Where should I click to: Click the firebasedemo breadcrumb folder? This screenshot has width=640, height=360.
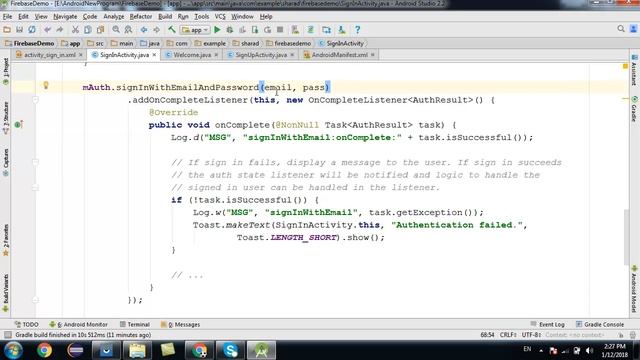click(289, 43)
